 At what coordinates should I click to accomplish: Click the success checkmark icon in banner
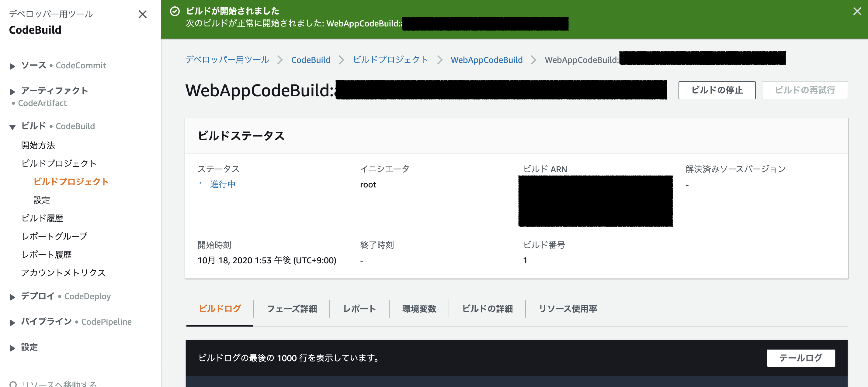pyautogui.click(x=175, y=12)
